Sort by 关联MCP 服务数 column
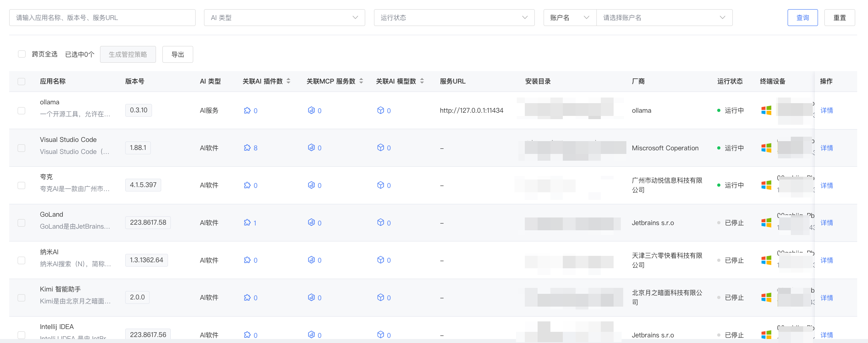The image size is (868, 343). coord(361,81)
